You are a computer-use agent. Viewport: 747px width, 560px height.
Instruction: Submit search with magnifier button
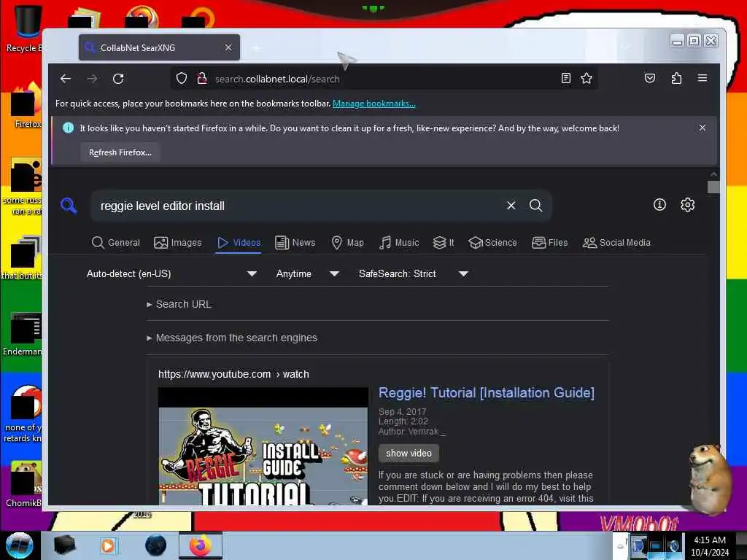(536, 205)
